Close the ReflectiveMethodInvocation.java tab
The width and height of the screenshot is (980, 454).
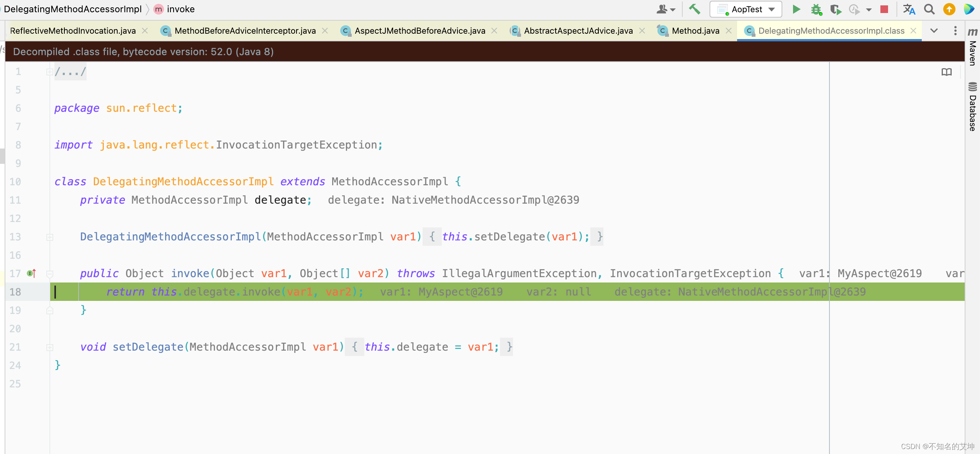145,31
